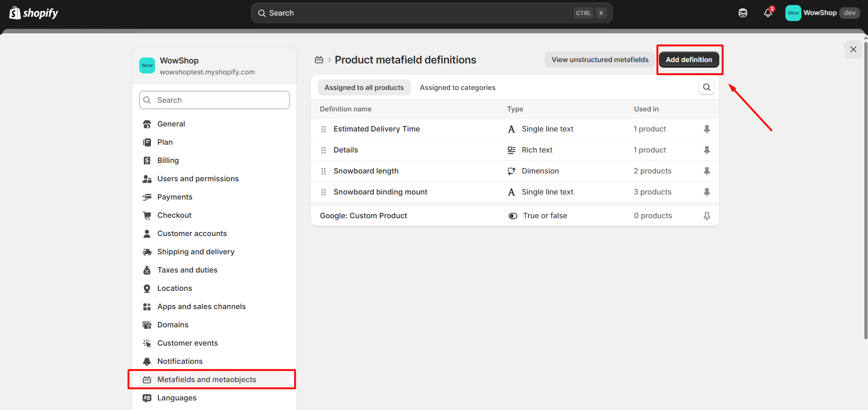The height and width of the screenshot is (410, 868).
Task: Grab the drag handle for Snowboard length
Action: (324, 171)
